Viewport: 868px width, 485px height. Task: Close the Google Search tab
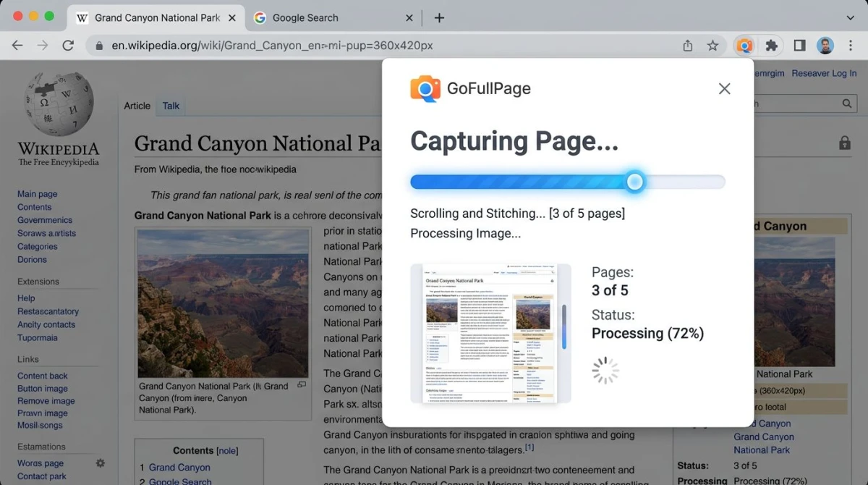coord(409,18)
